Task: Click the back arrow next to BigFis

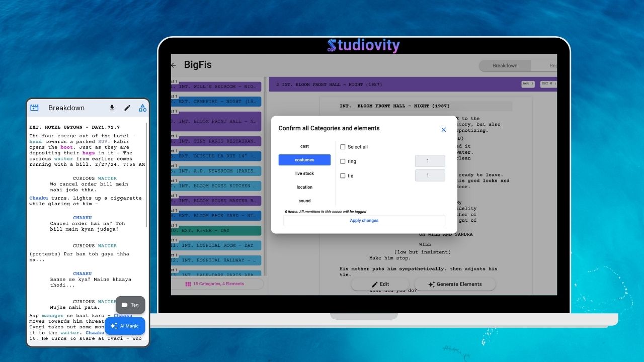Action: (x=173, y=65)
